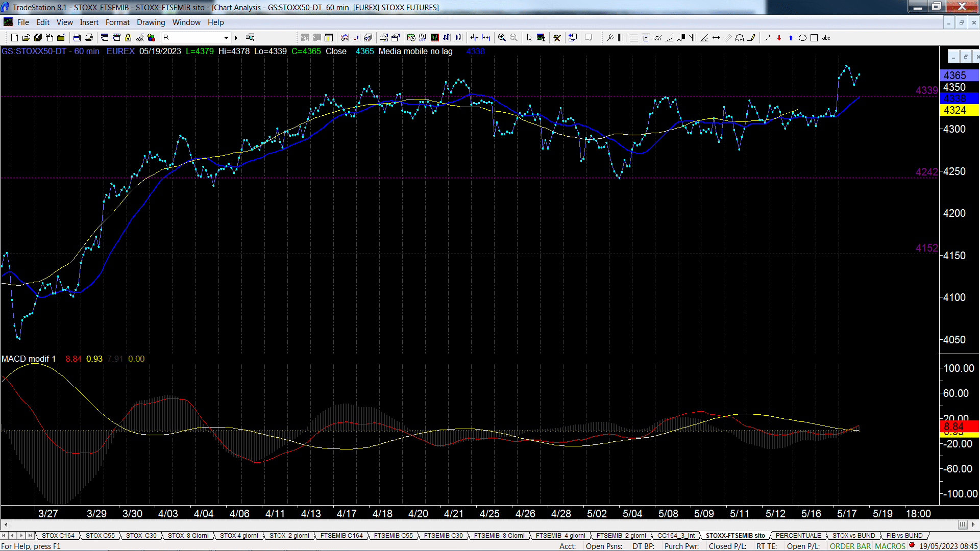Image resolution: width=980 pixels, height=551 pixels.
Task: Open the symbol lookup magnifier icon
Action: (x=250, y=38)
